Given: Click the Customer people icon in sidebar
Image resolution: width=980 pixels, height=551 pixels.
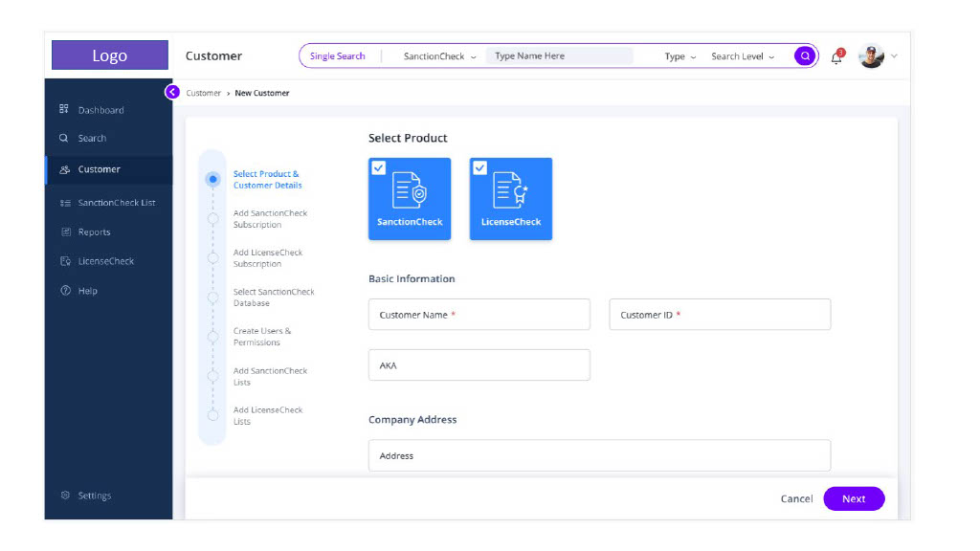Looking at the screenshot, I should pyautogui.click(x=64, y=169).
